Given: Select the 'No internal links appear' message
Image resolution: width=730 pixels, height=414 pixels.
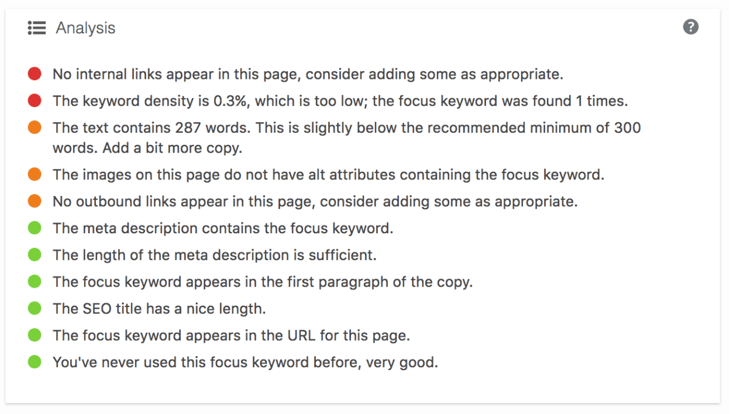Looking at the screenshot, I should coord(307,74).
